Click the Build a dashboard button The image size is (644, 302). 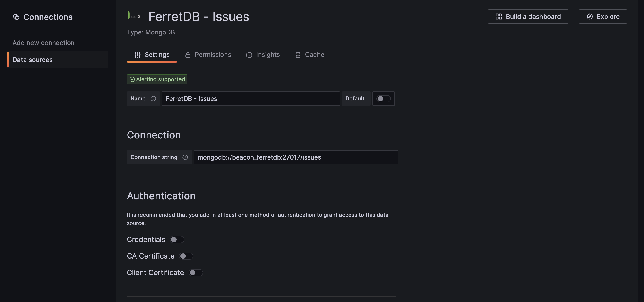(x=528, y=17)
